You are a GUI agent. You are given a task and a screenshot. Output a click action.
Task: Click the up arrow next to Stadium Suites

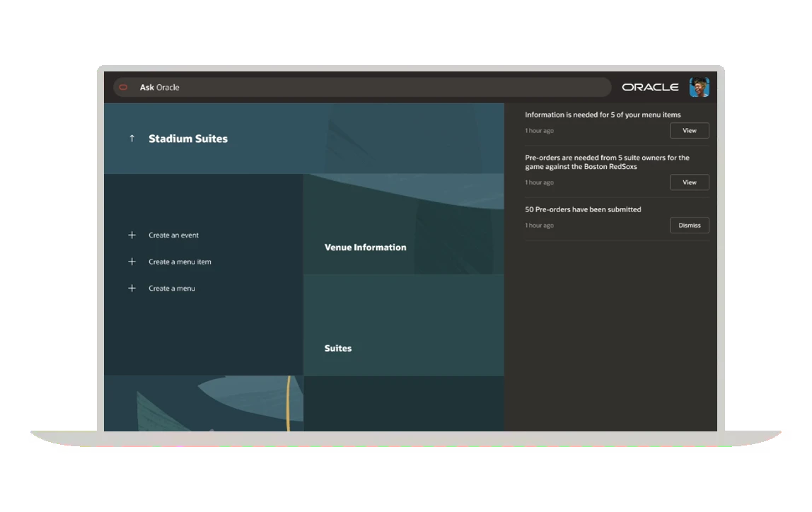132,139
